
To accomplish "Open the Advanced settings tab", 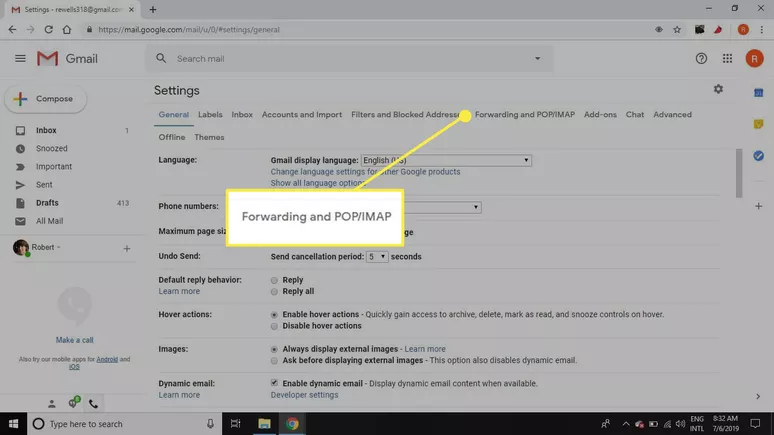I will [x=672, y=115].
